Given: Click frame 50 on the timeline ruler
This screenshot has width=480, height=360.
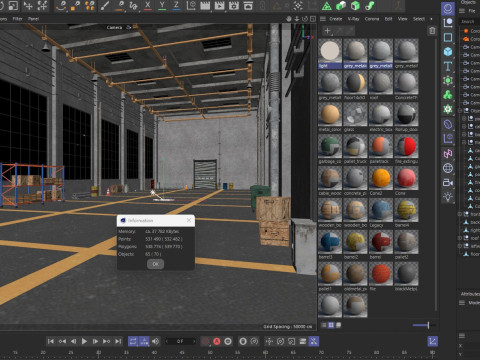Looking at the screenshot, I should 210,352.
